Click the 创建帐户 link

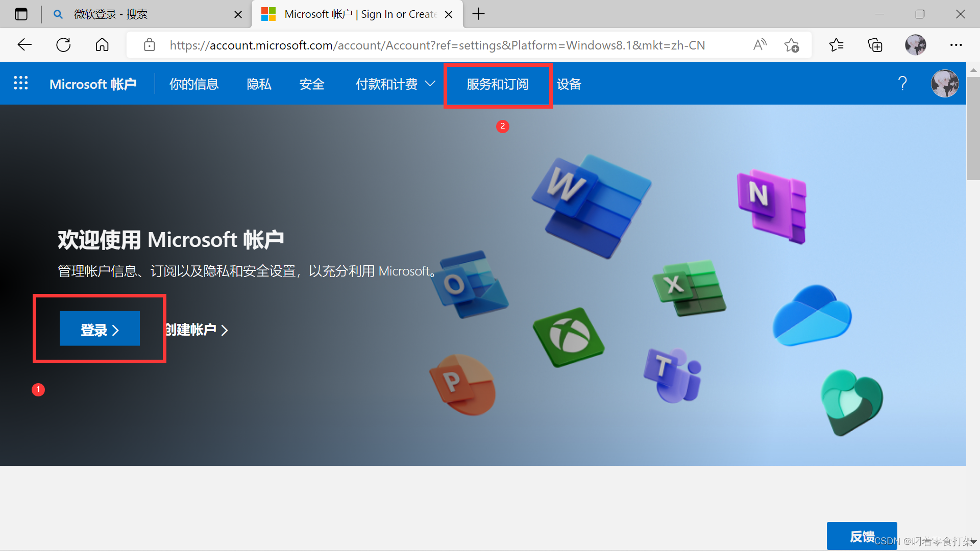tap(196, 330)
